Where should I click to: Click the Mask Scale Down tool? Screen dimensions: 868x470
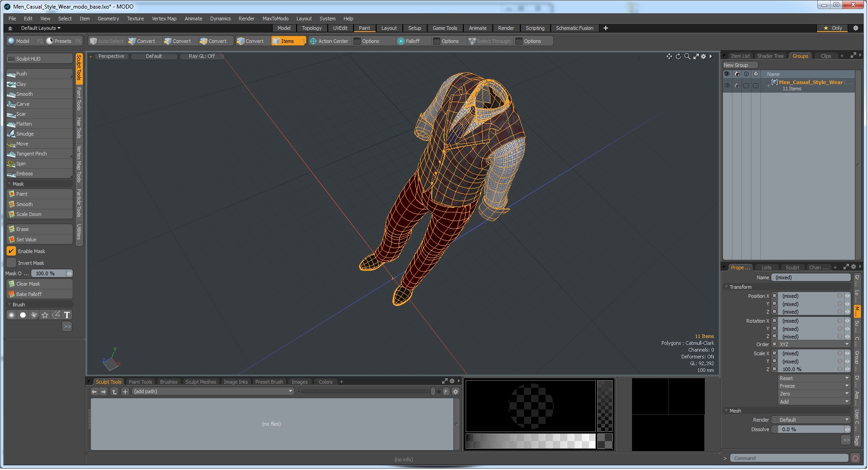tap(39, 214)
